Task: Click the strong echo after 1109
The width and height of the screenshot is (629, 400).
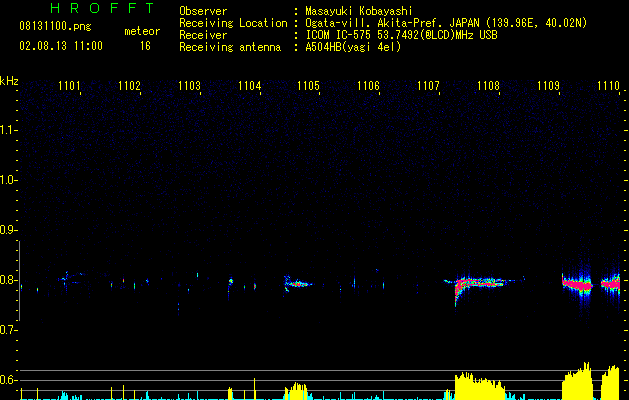Action: [577, 285]
